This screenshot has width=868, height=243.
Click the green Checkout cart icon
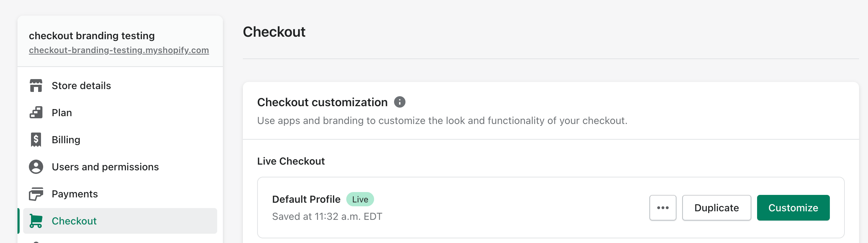point(36,221)
